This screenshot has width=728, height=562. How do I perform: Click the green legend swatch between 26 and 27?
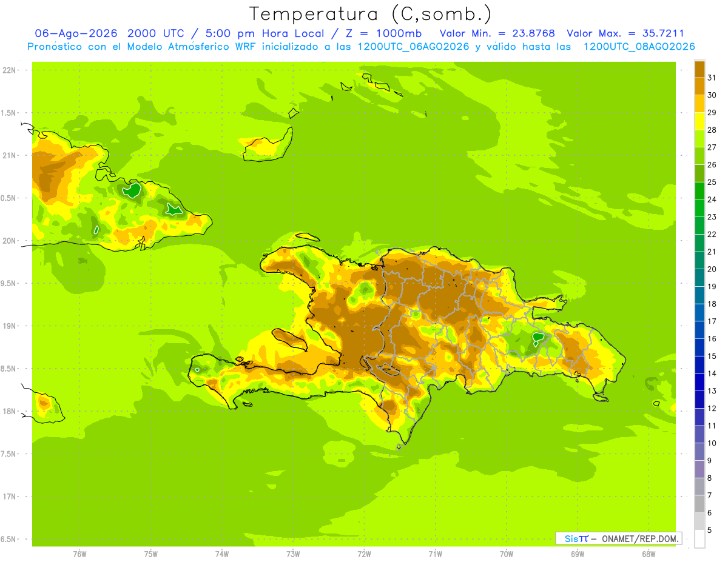click(699, 156)
